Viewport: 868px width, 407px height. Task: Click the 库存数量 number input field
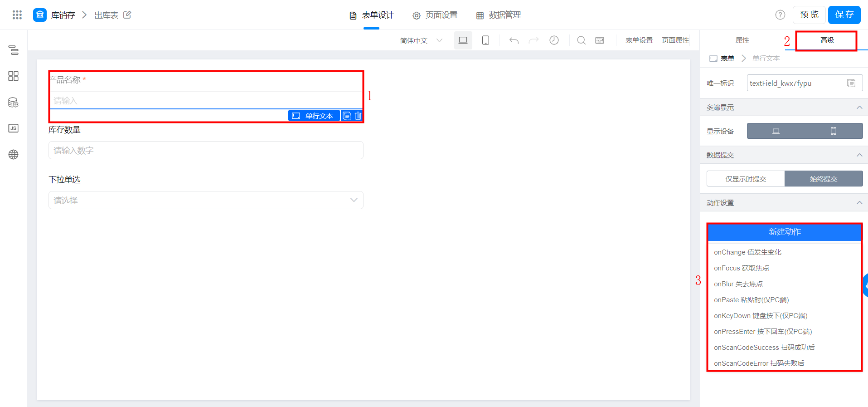click(x=206, y=150)
